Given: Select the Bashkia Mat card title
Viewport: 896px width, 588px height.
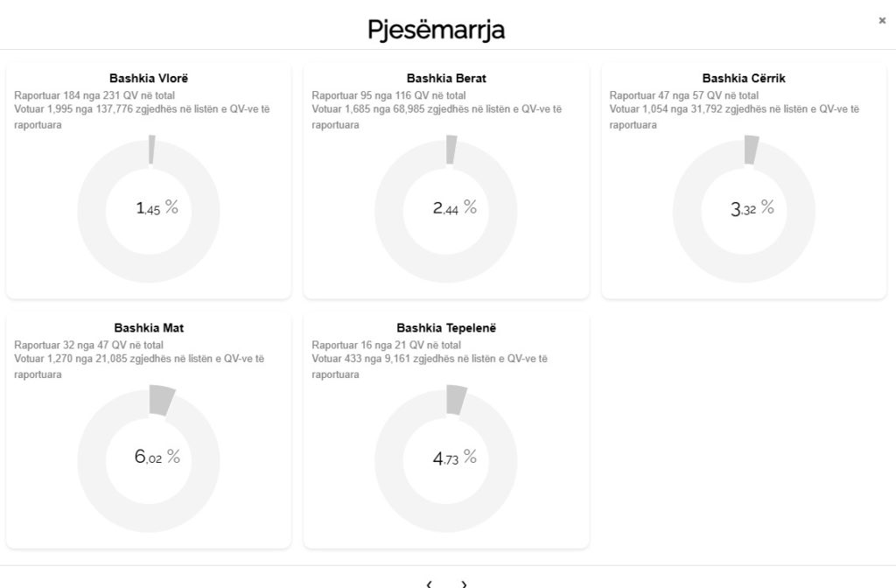Looking at the screenshot, I should [149, 329].
